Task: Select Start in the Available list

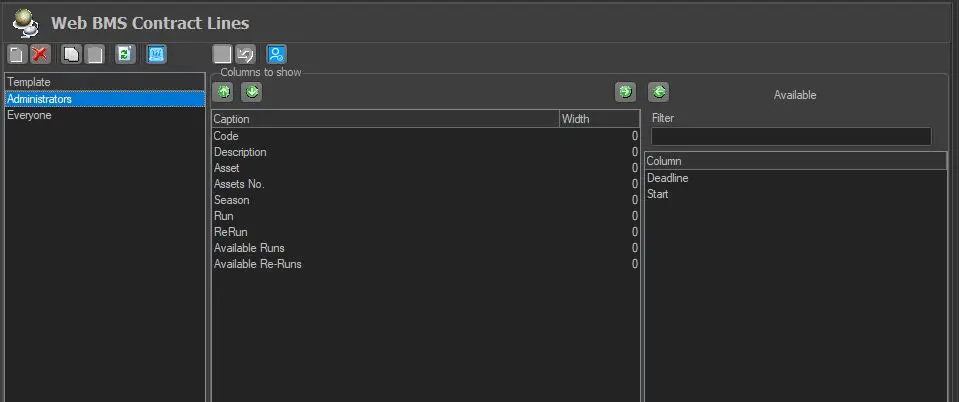Action: [x=658, y=194]
